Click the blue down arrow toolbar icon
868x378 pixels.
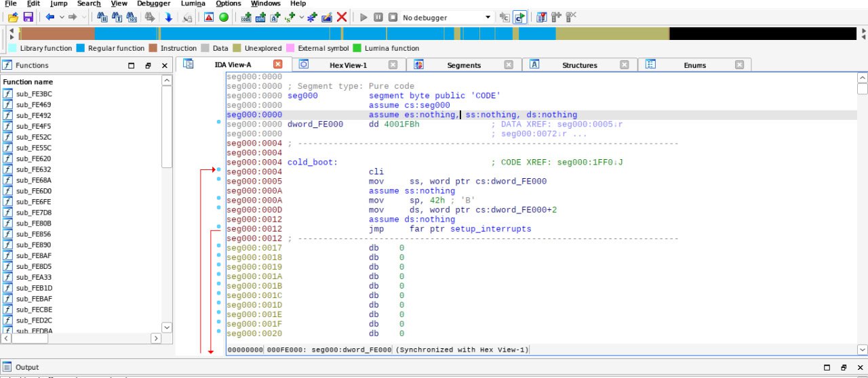(x=168, y=17)
